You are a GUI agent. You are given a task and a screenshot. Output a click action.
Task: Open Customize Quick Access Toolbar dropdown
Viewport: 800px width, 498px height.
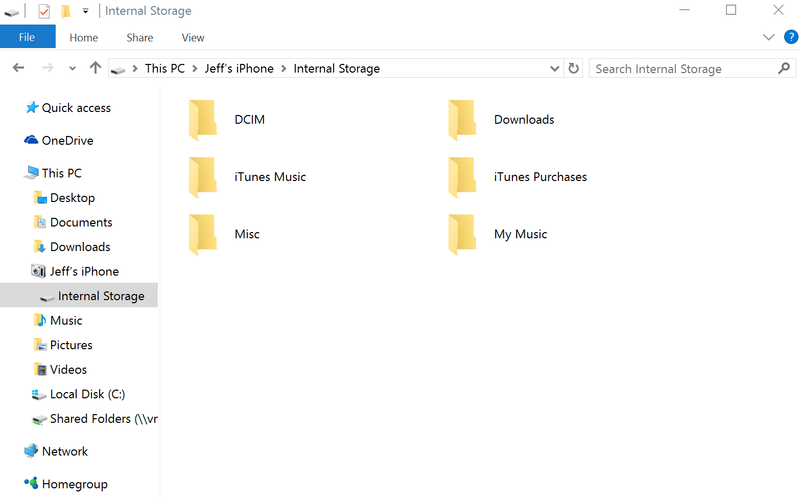(x=85, y=11)
